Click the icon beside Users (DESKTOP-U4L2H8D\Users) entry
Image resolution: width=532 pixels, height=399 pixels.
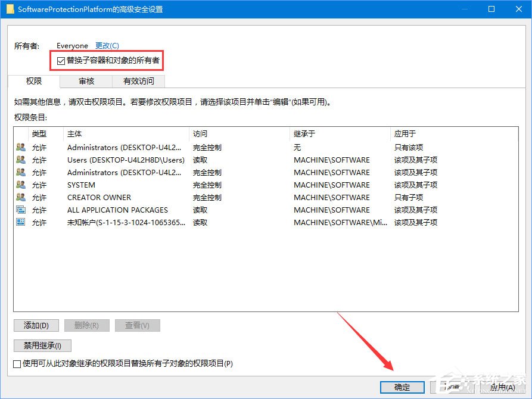[20, 160]
